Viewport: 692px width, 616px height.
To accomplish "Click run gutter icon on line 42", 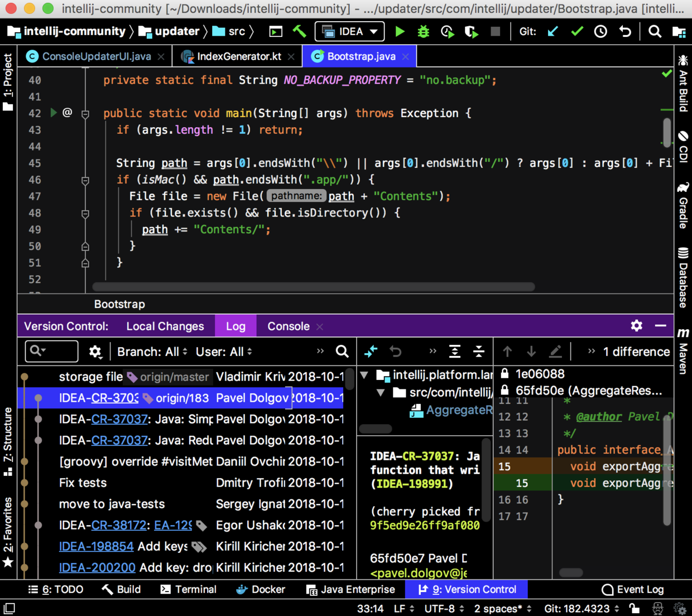I will coord(54,113).
